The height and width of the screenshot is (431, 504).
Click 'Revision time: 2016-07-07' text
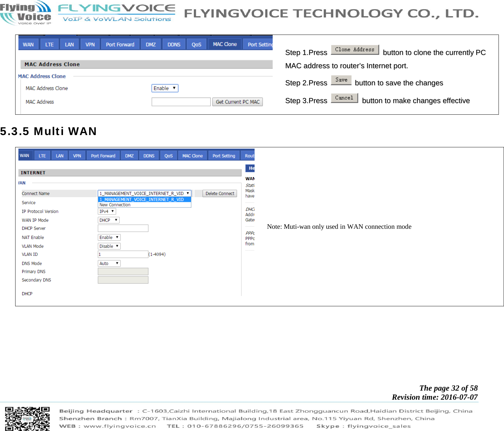coord(435,397)
